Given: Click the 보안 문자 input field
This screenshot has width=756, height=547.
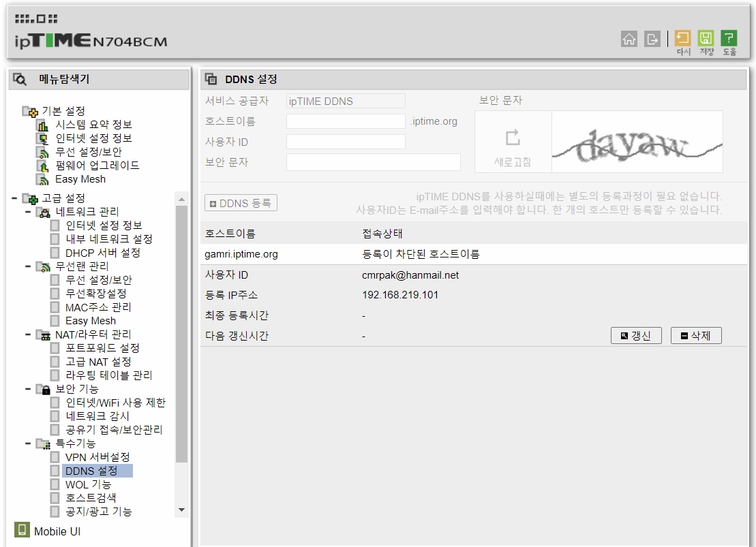Looking at the screenshot, I should pyautogui.click(x=374, y=162).
